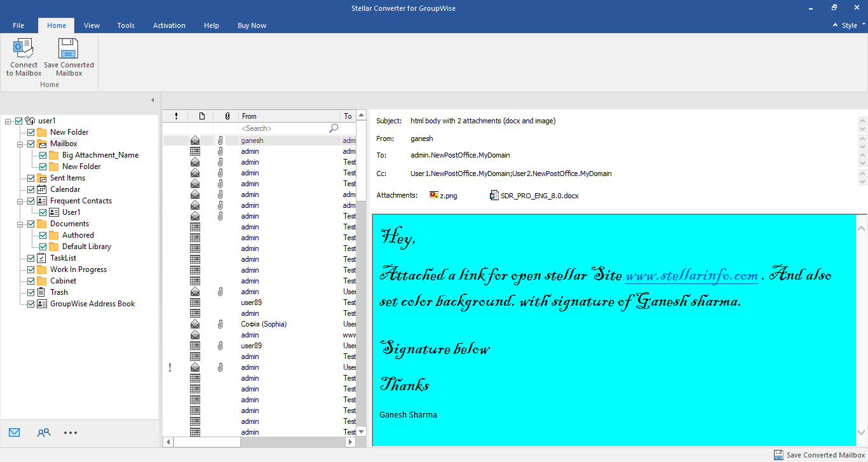Click the Save Converted Mailbox status bar icon
Screen dimensions: 868x462
(778, 455)
